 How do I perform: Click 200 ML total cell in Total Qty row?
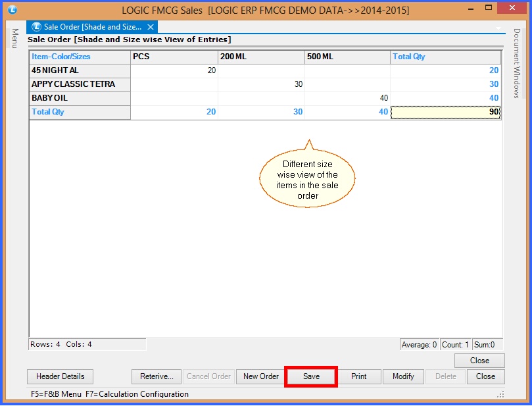point(261,112)
